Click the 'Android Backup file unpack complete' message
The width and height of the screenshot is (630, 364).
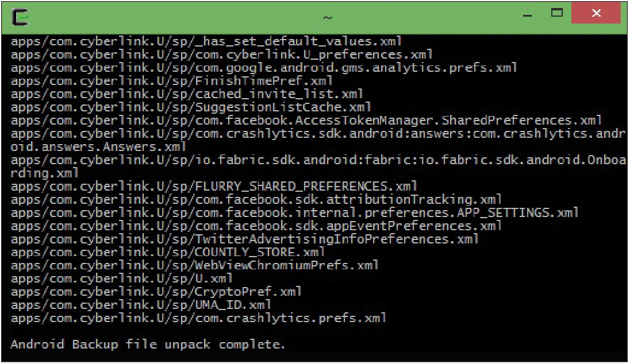click(148, 344)
